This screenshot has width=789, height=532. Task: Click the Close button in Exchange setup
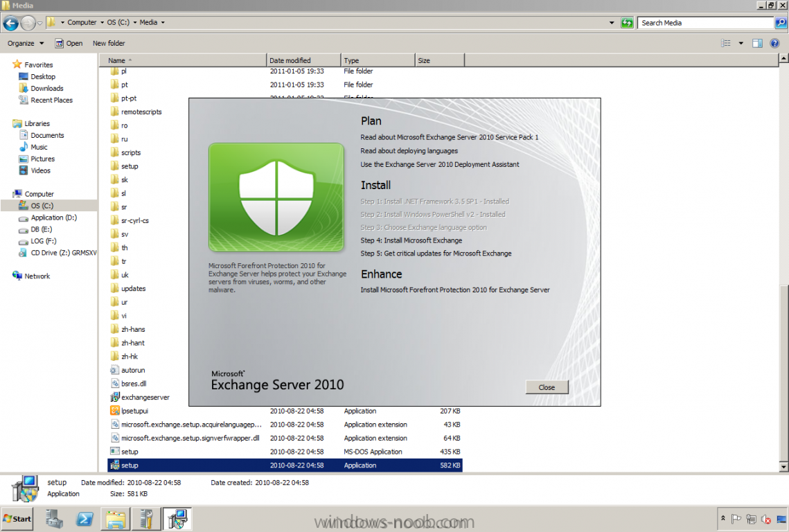click(547, 387)
